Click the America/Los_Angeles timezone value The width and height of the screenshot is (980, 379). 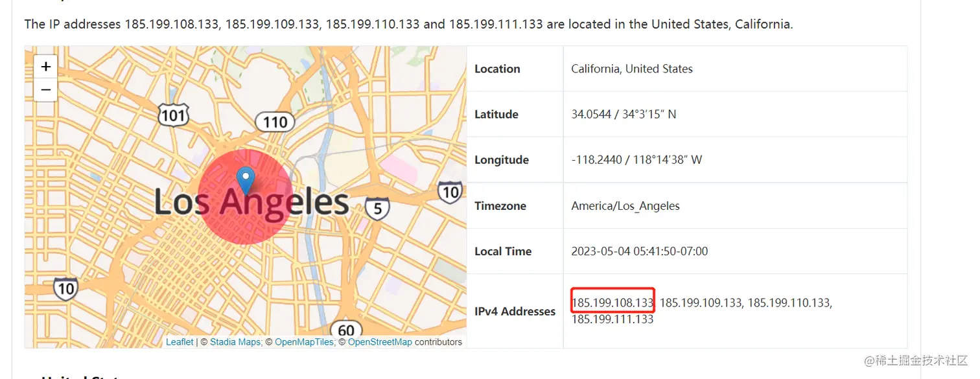pos(625,206)
